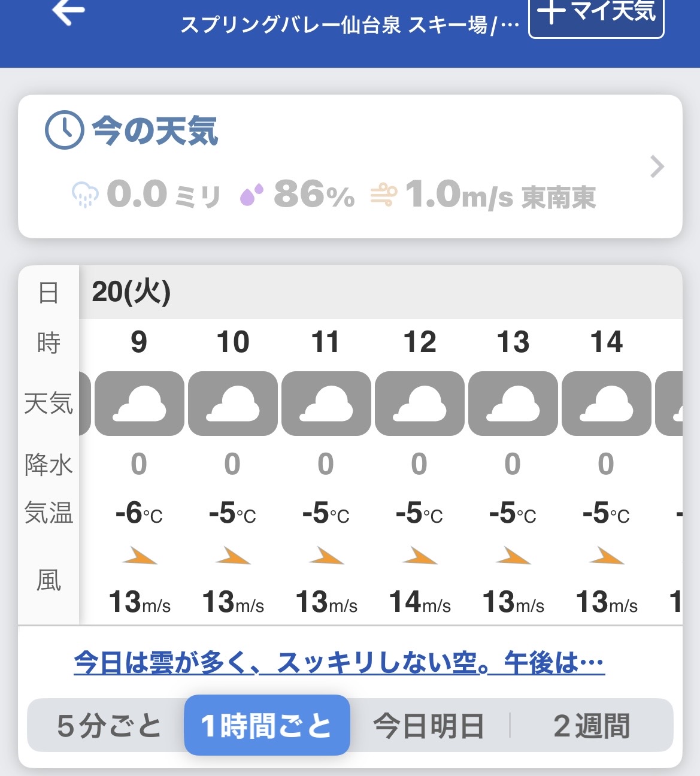The image size is (700, 776).
Task: Open the 今日は雲が多く forecast summary link
Action: click(x=339, y=663)
